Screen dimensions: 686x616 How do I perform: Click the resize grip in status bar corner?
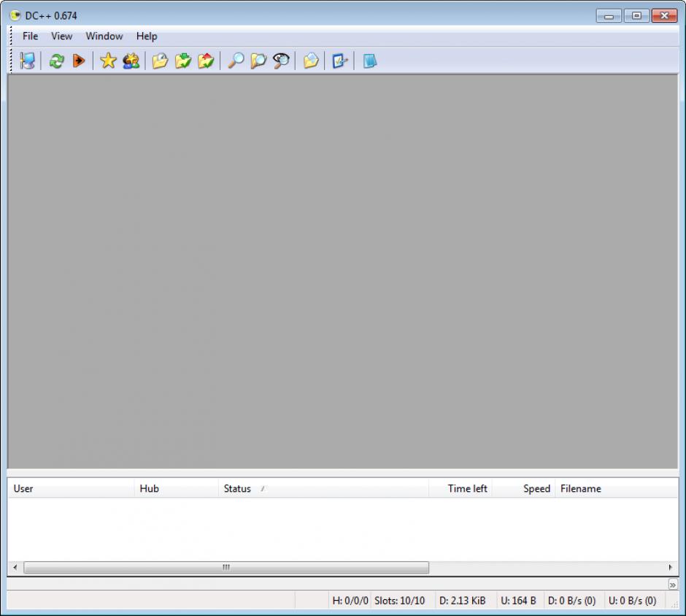[x=674, y=604]
